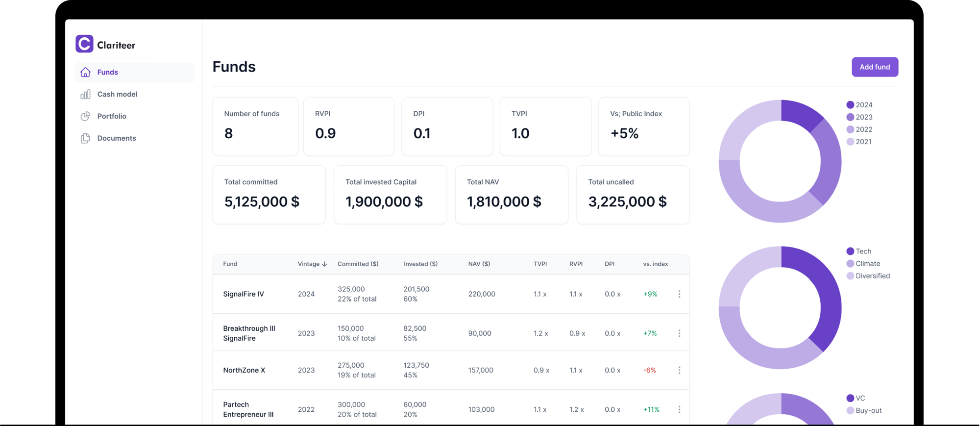
Task: Open the three-dot menu for Breakthrough III SignalFire
Action: (679, 333)
